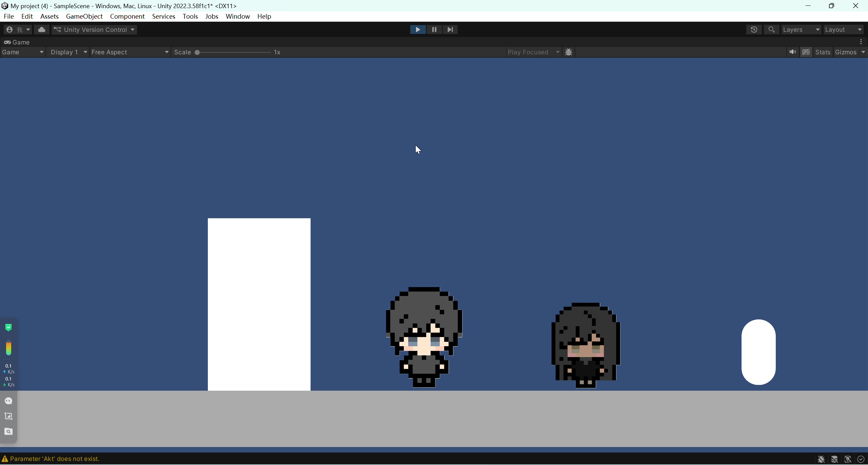Screen dimensions: 868x465
Task: Open the Display 1 dropdown
Action: point(68,52)
